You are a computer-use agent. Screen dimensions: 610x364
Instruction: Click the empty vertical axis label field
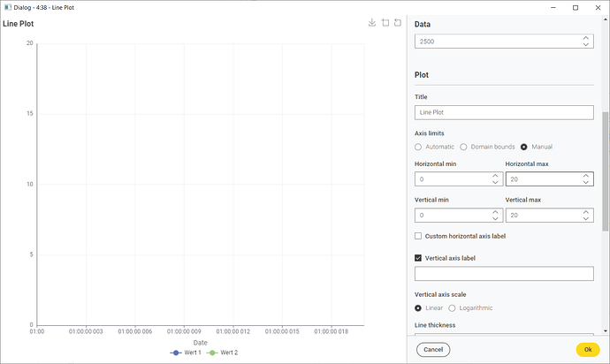point(503,274)
